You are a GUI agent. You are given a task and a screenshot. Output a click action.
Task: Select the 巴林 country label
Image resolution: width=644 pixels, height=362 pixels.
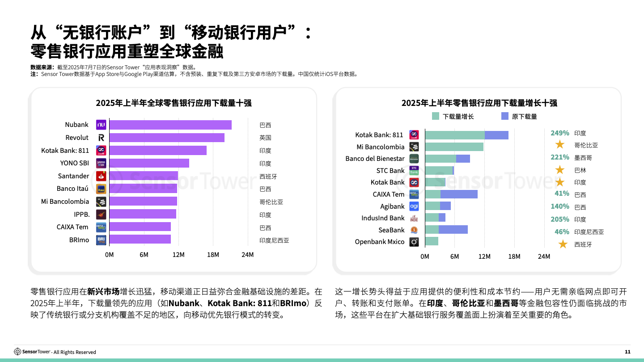580,170
